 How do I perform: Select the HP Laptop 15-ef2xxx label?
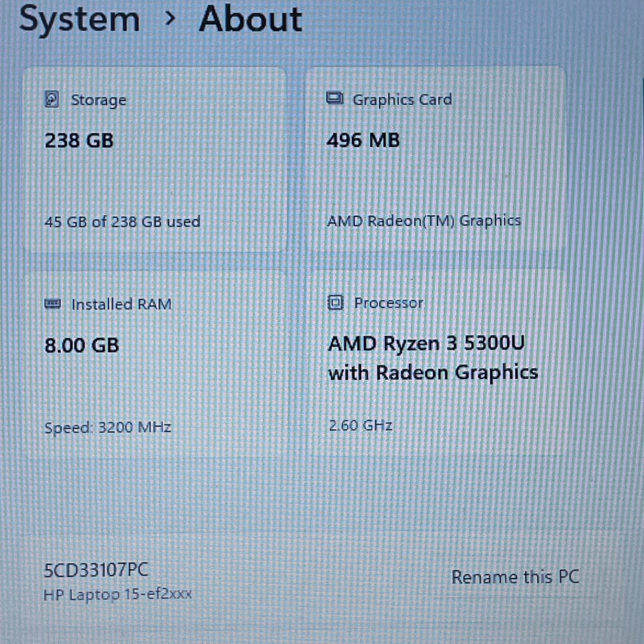[118, 595]
